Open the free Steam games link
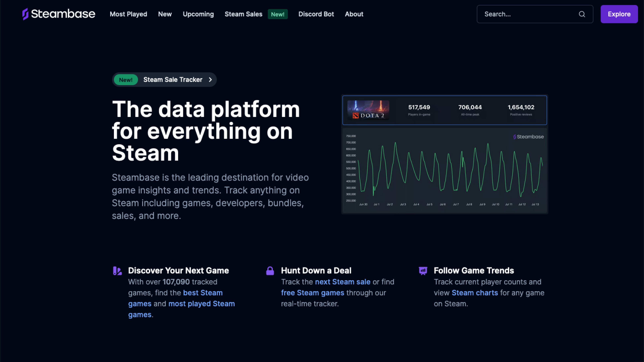The height and width of the screenshot is (362, 644). point(313,293)
